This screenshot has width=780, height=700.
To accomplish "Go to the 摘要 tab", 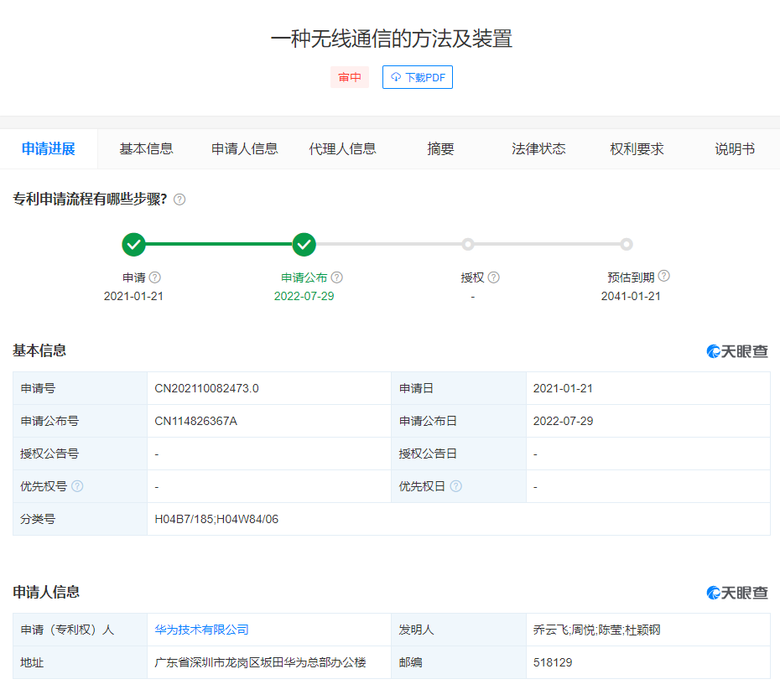I will [440, 149].
